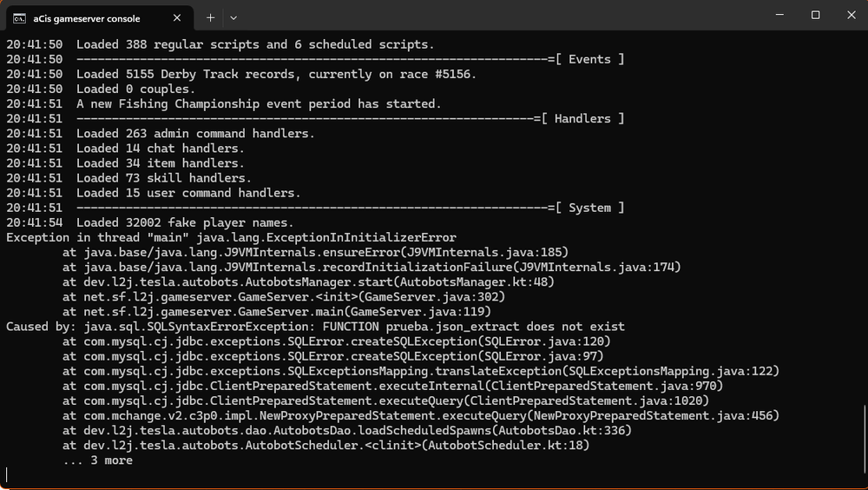Open a new tab with the plus button
Screen dimensions: 868x490
210,17
